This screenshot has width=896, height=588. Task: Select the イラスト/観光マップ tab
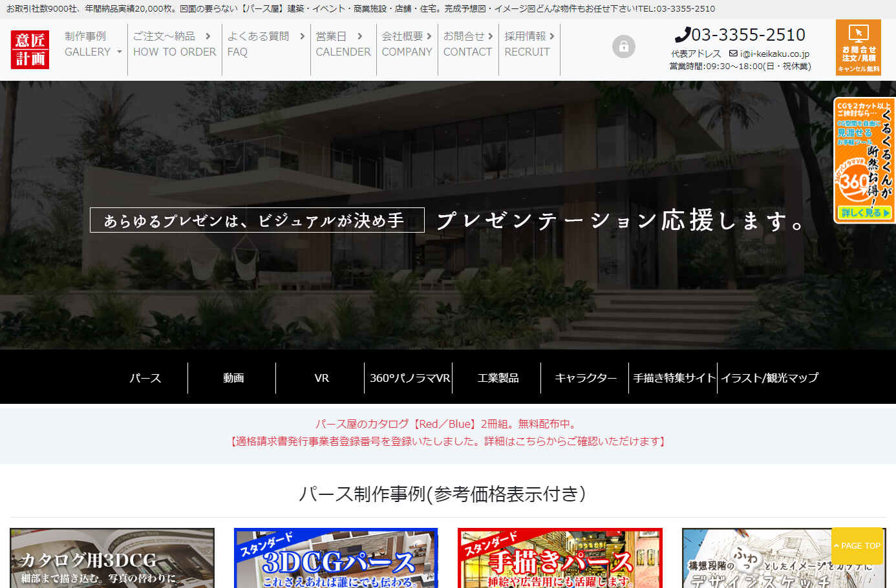pos(770,378)
